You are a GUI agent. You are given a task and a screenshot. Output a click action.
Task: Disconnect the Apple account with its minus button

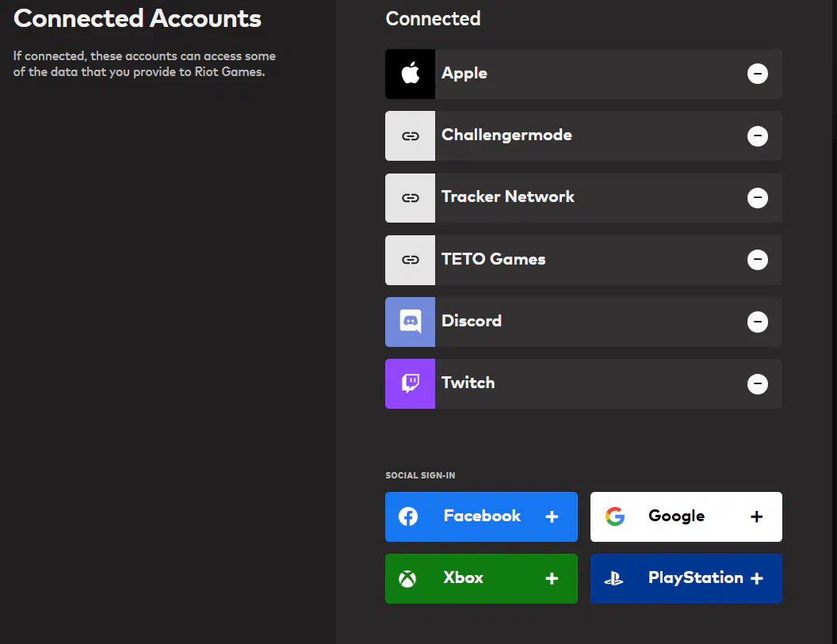[758, 74]
